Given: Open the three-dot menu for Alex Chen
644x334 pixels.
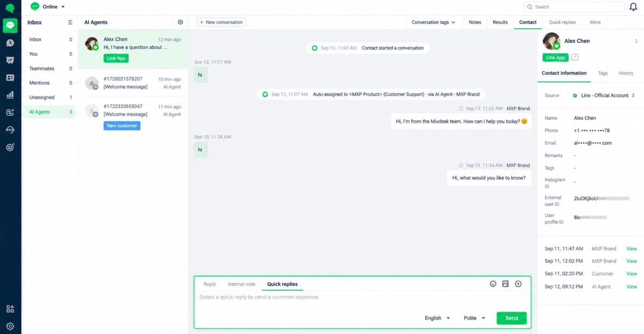Looking at the screenshot, I should click(x=636, y=41).
